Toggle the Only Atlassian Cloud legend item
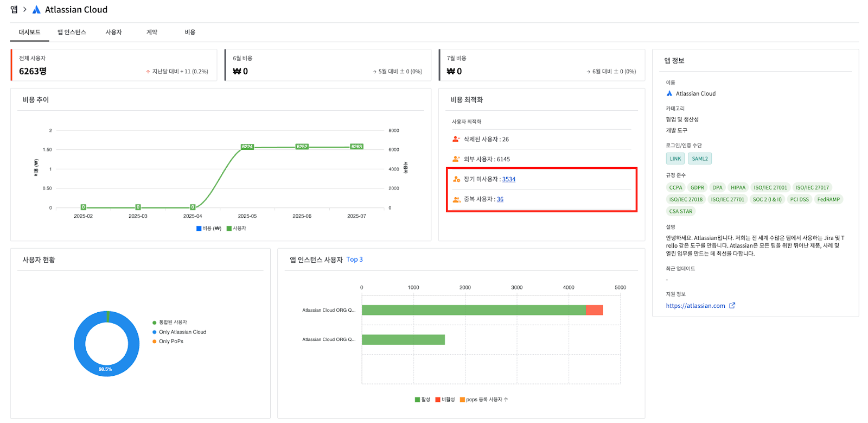Viewport: 868px width, 423px height. pyautogui.click(x=182, y=332)
